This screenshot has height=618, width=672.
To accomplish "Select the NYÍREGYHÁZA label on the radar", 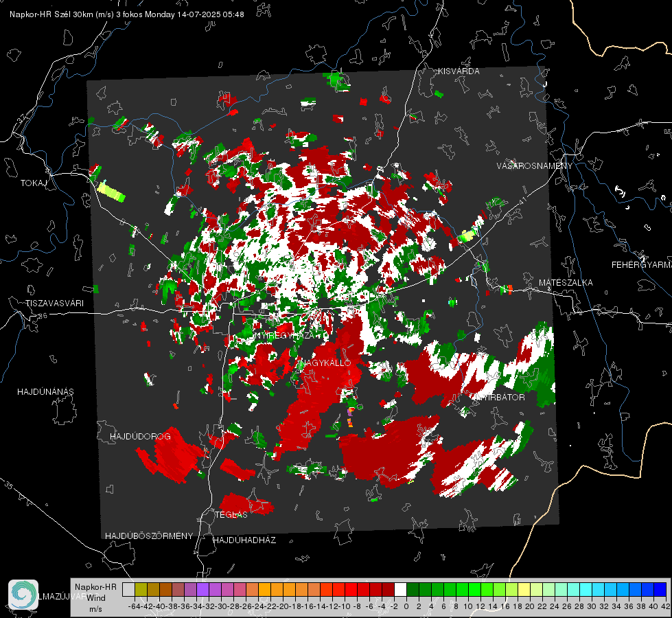I will pos(286,335).
